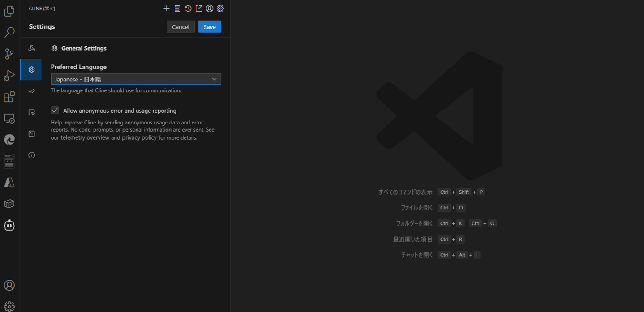Cancel the settings changes
Image resolution: width=644 pixels, height=312 pixels.
(180, 27)
